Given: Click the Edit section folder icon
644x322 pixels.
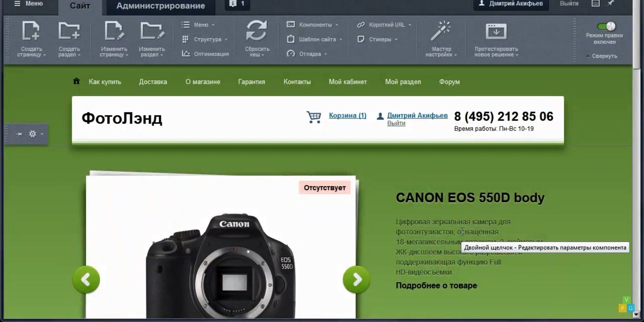Looking at the screenshot, I should [152, 31].
